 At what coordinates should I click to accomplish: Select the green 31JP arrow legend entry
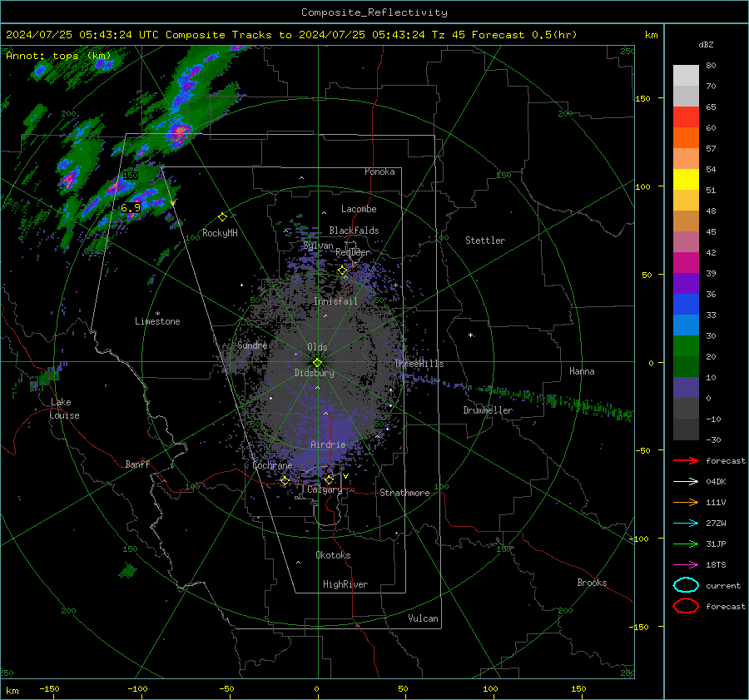[686, 544]
